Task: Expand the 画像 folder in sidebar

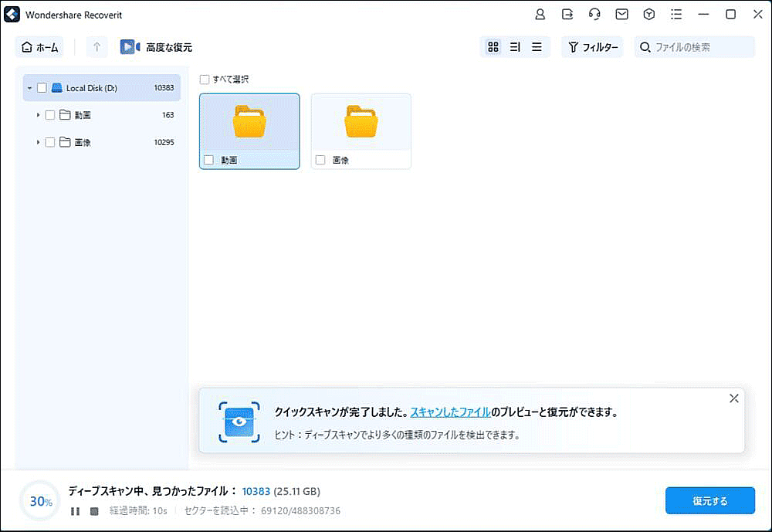Action: pos(37,142)
